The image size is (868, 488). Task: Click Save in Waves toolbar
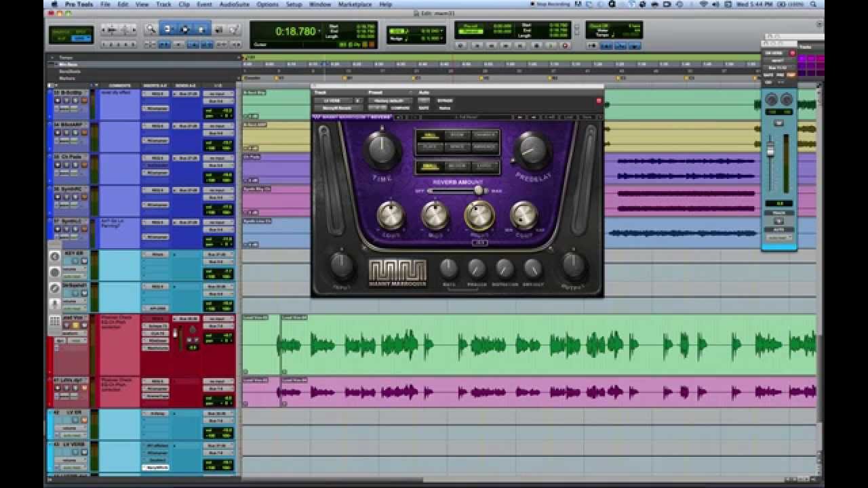(587, 117)
